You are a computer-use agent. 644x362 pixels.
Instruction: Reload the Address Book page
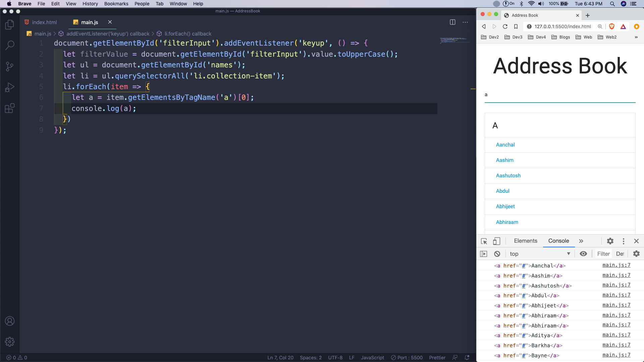point(505,26)
